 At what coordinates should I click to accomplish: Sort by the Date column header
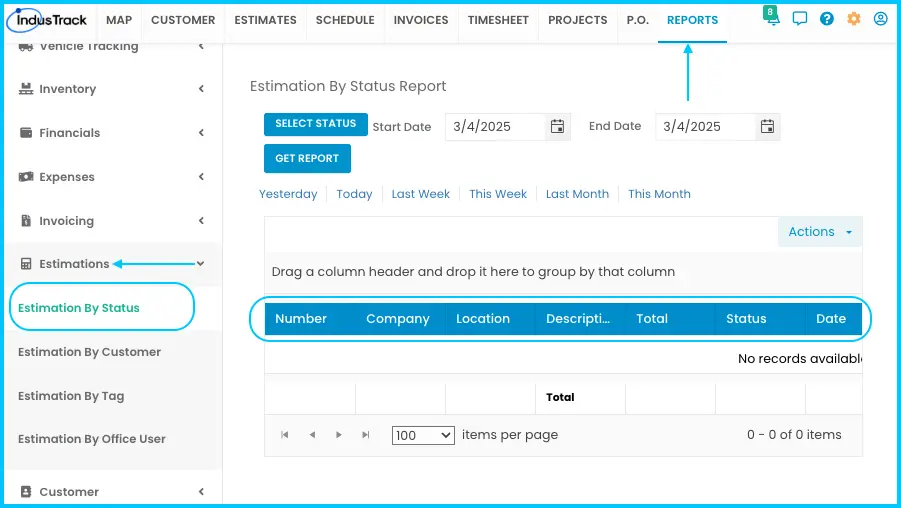834,319
